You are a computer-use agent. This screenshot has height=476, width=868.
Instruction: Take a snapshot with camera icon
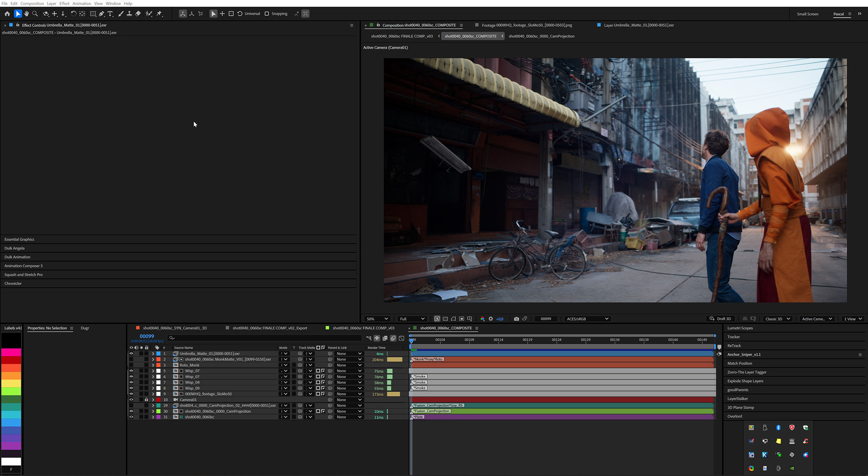pyautogui.click(x=516, y=319)
